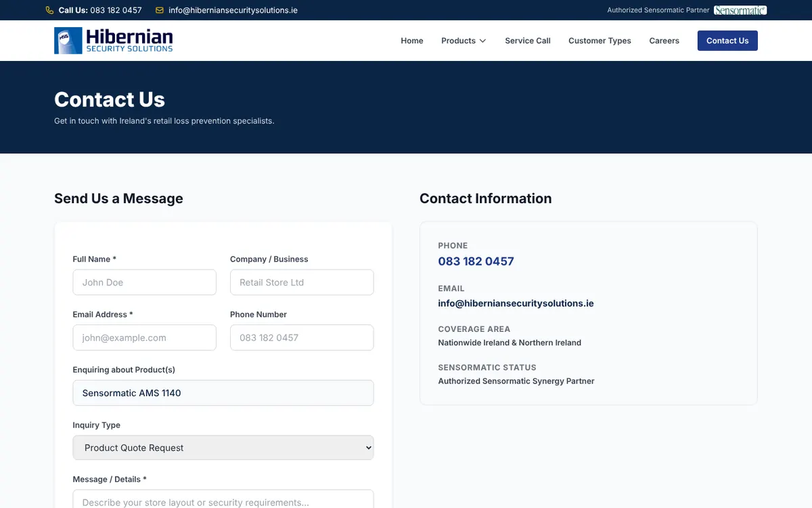The image size is (812, 508).
Task: Click the top bar phone number 083 182 0457
Action: (x=116, y=10)
